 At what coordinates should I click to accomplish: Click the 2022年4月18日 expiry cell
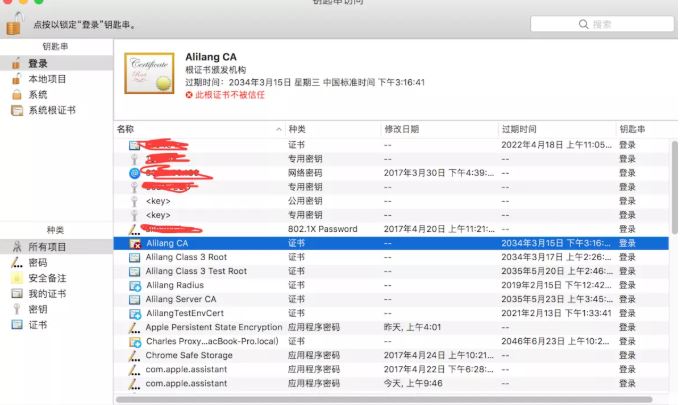click(556, 144)
